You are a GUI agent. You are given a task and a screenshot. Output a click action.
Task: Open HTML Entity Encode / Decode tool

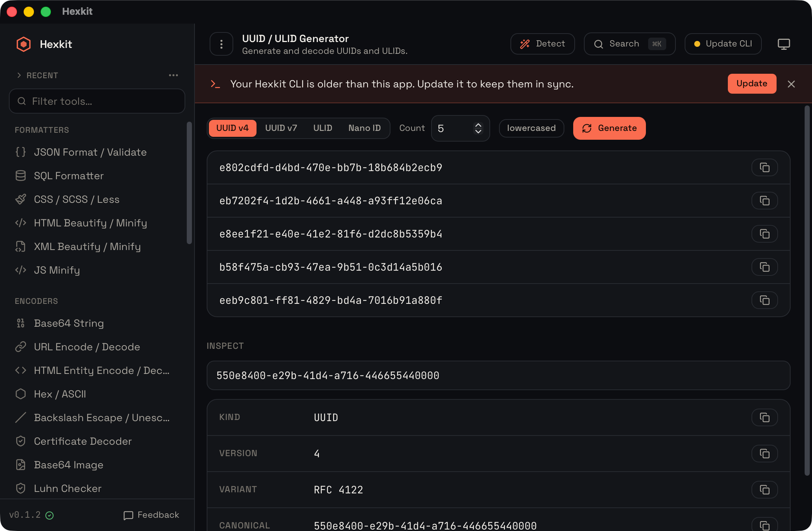97,370
